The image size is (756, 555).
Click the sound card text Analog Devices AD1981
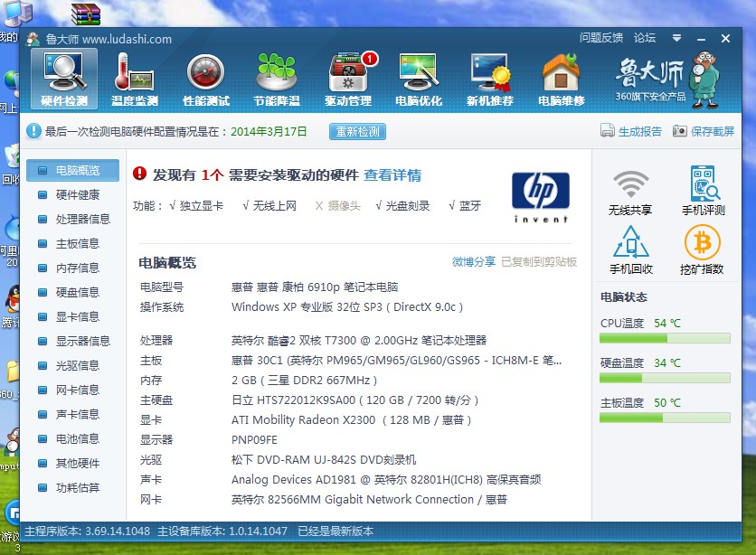click(x=386, y=480)
